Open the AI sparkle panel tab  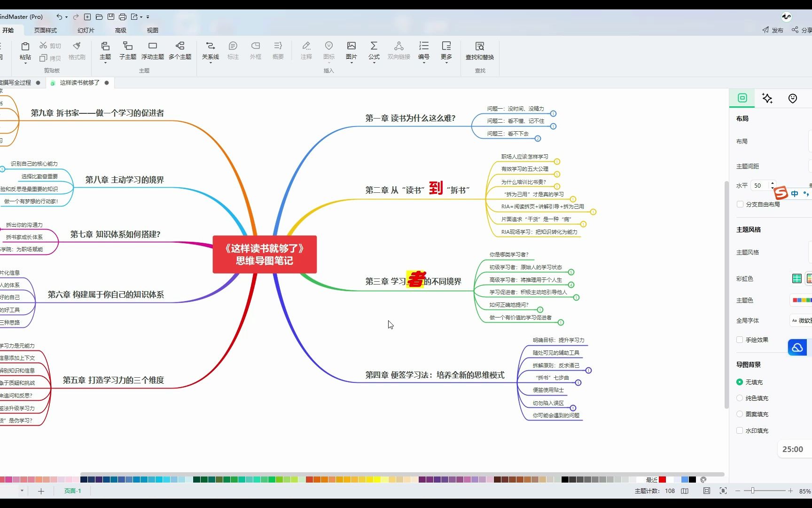[x=767, y=98]
